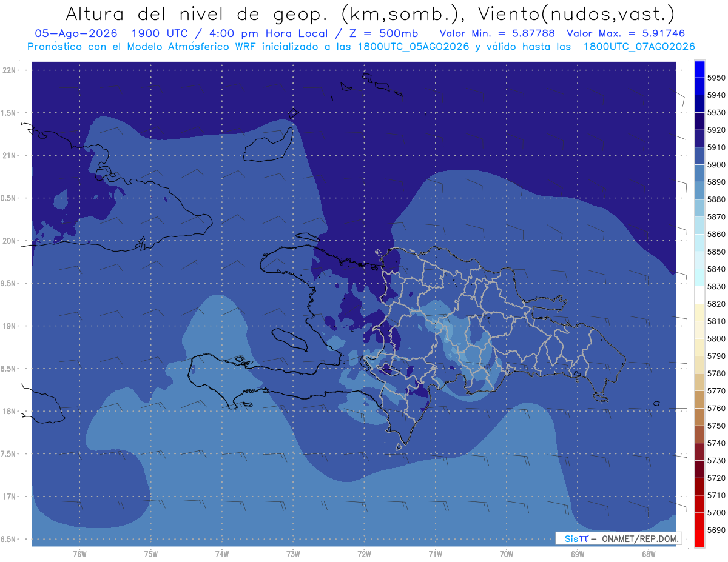
Task: Click the 'ONAMET/REP.DOM.' credit label
Action: coord(640,538)
